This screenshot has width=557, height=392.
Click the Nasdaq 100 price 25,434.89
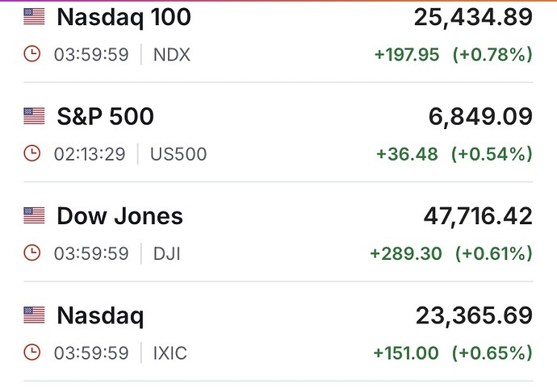click(473, 16)
